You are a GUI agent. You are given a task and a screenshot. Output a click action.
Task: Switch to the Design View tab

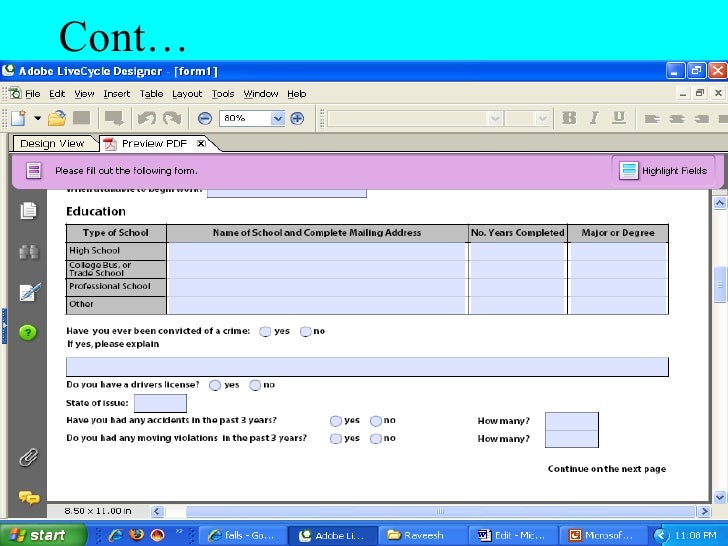click(52, 143)
